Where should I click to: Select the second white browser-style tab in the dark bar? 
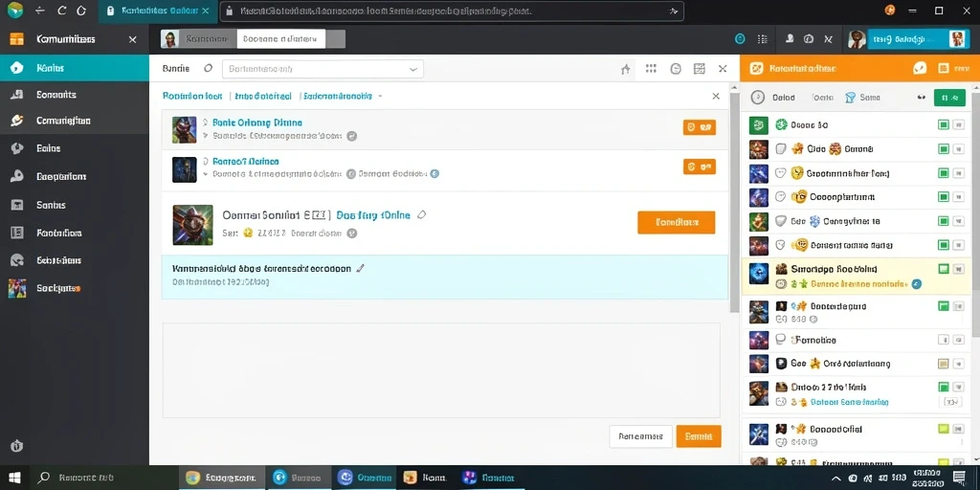[280, 38]
